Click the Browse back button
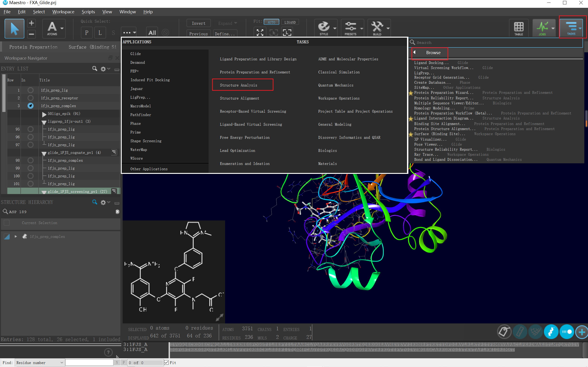Image resolution: width=588 pixels, height=367 pixels. [415, 53]
